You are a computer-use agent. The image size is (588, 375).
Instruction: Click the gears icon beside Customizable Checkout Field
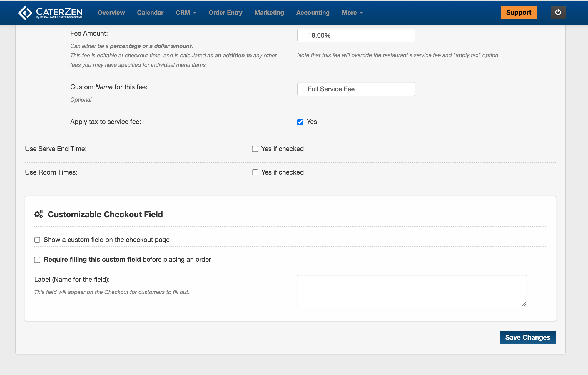(39, 214)
